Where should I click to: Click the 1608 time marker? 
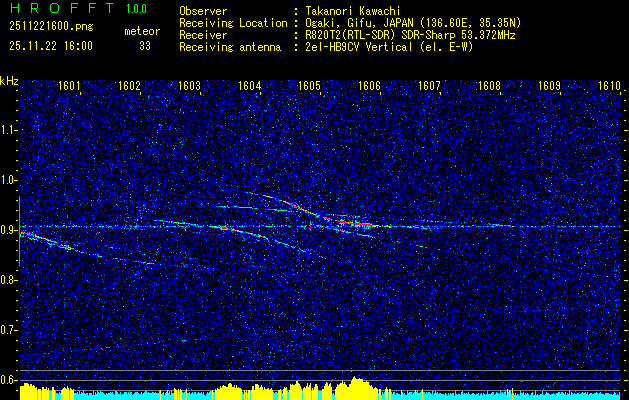pos(489,86)
